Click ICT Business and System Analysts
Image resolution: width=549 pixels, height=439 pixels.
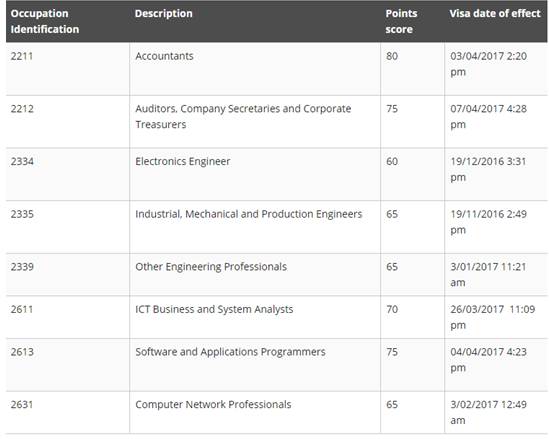[x=214, y=309]
